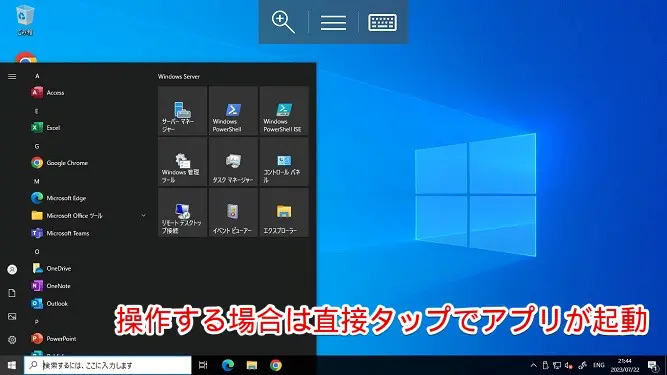Click the network icon in system tray
This screenshot has height=375, width=667.
(557, 365)
